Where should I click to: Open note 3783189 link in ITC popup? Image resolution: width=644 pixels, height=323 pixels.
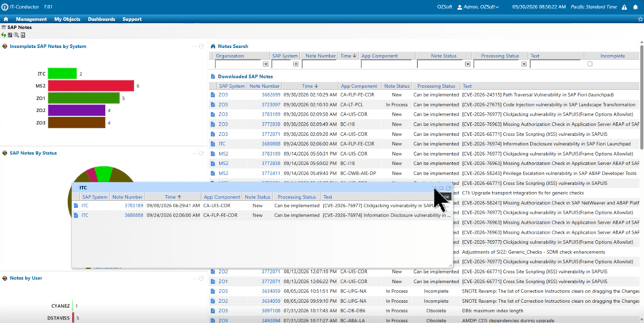134,206
